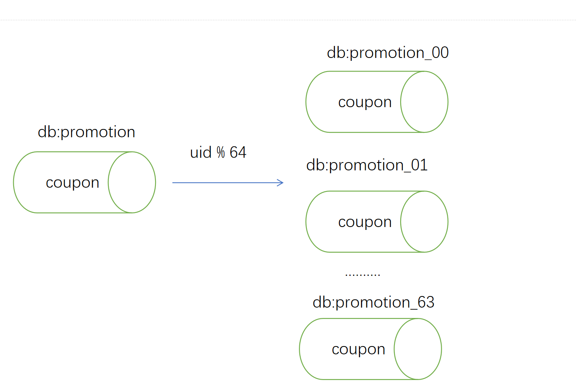
Task: Click the db:promotion_01 label
Action: pyautogui.click(x=367, y=165)
